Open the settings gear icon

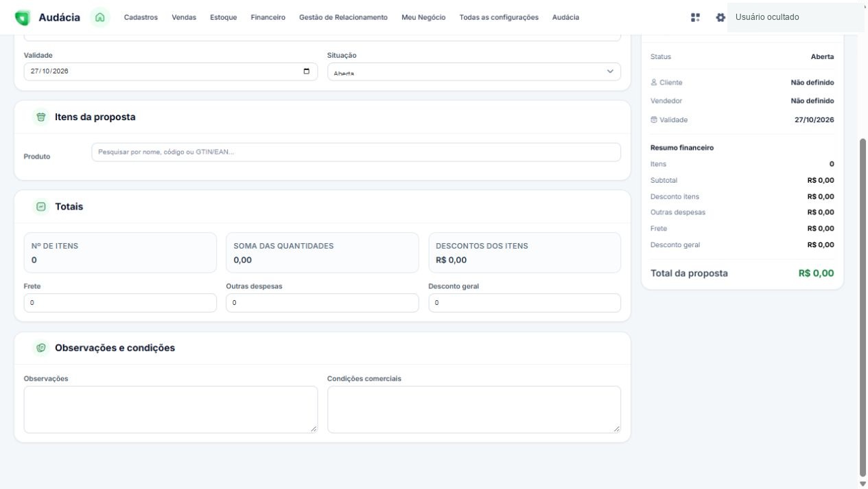(720, 17)
